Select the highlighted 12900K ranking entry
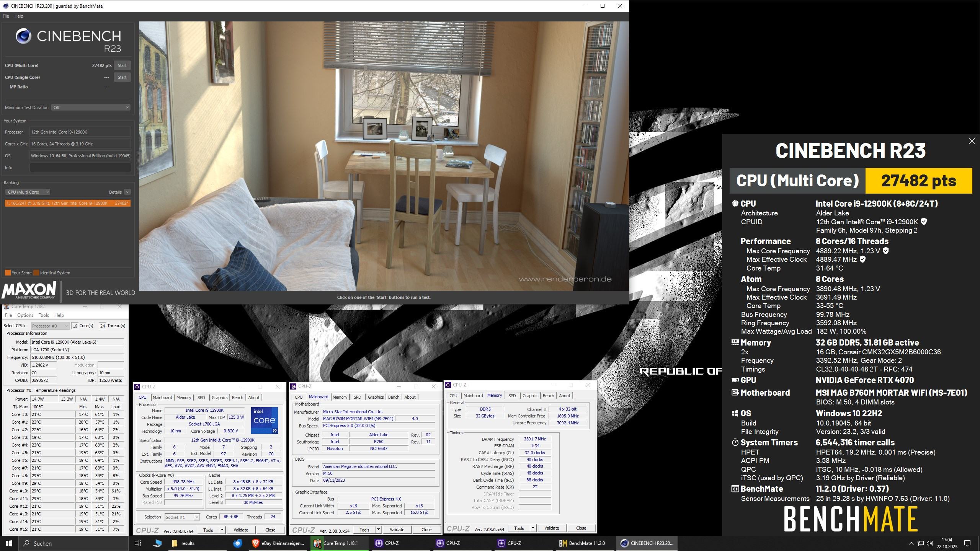Screen dimensions: 980x551 (x=67, y=203)
